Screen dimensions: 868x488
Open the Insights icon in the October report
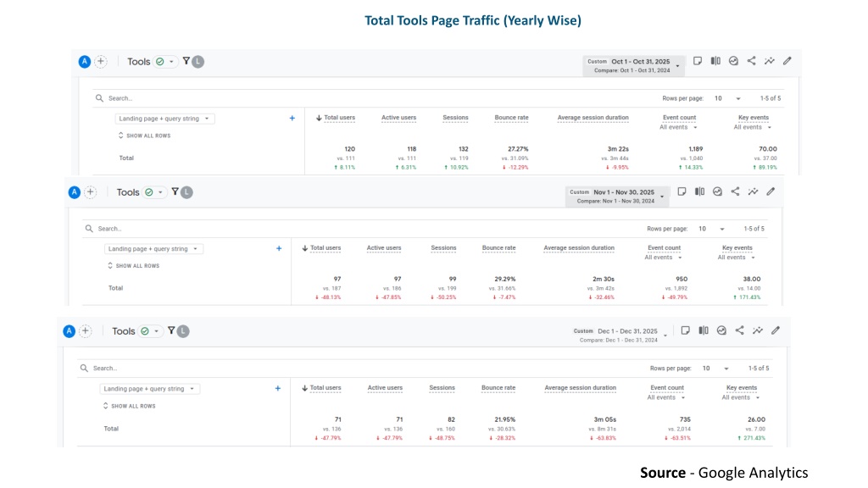tap(733, 61)
